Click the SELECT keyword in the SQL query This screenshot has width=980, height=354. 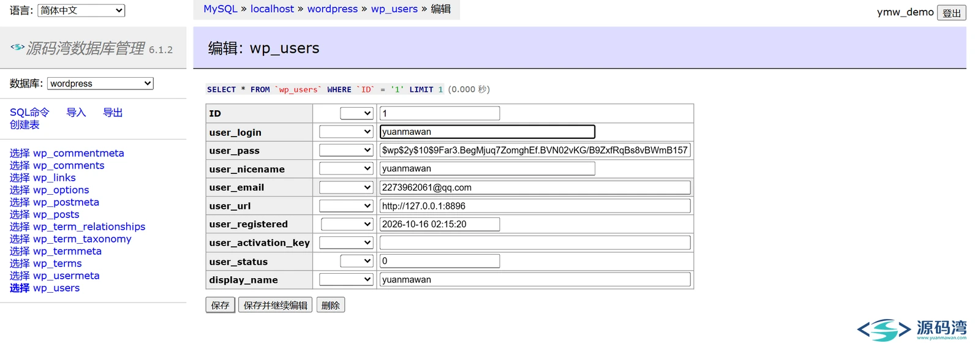221,89
